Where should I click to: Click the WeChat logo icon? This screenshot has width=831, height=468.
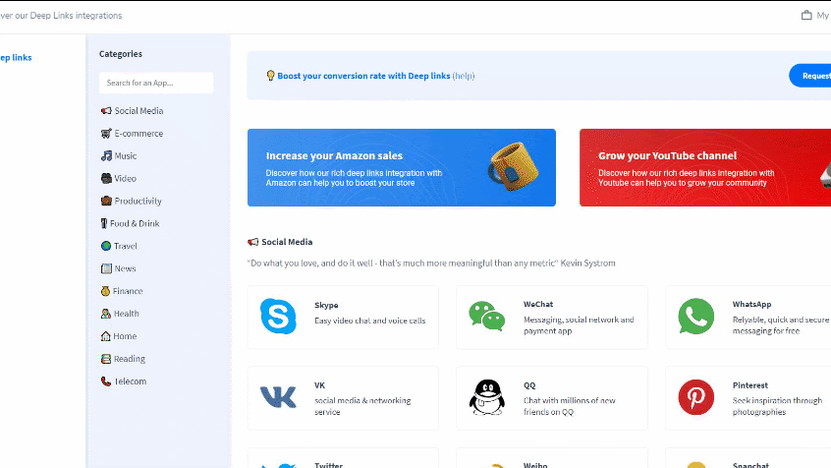point(487,317)
